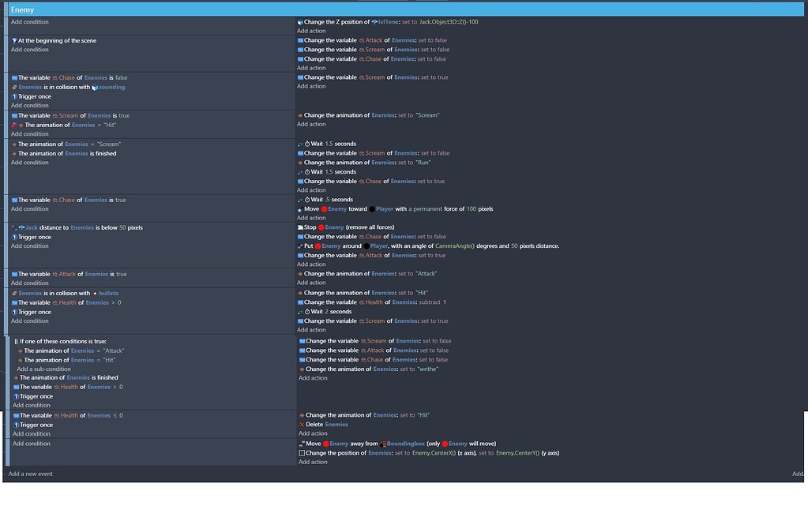Viewport: 808px width, 532px height.
Task: Collapse the blue Enemy group header
Action: tap(6, 8)
